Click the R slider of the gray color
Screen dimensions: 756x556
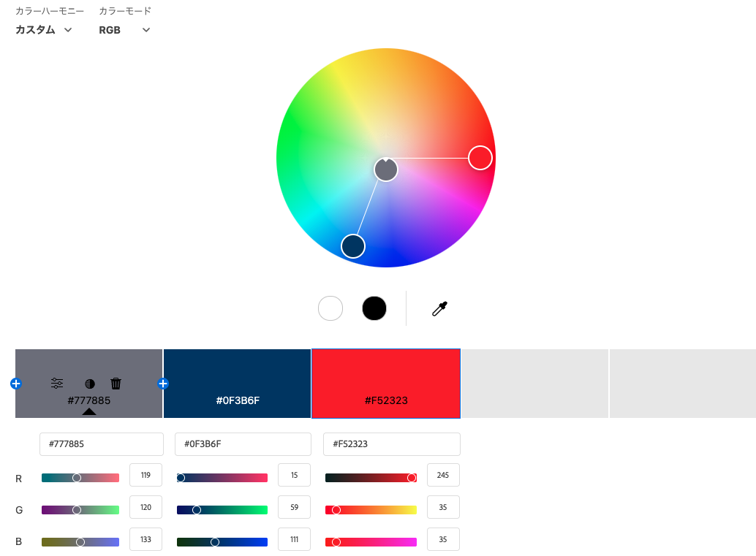tap(80, 478)
